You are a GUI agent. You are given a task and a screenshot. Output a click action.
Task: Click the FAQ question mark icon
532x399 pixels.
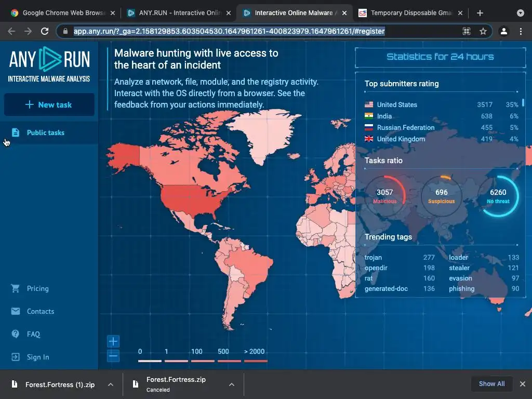click(16, 334)
